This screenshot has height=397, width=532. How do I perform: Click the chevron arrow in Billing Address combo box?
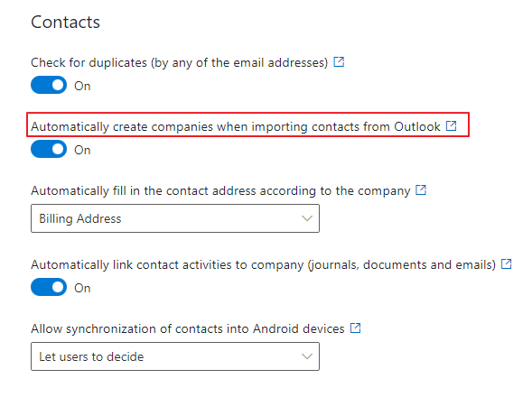click(x=307, y=218)
